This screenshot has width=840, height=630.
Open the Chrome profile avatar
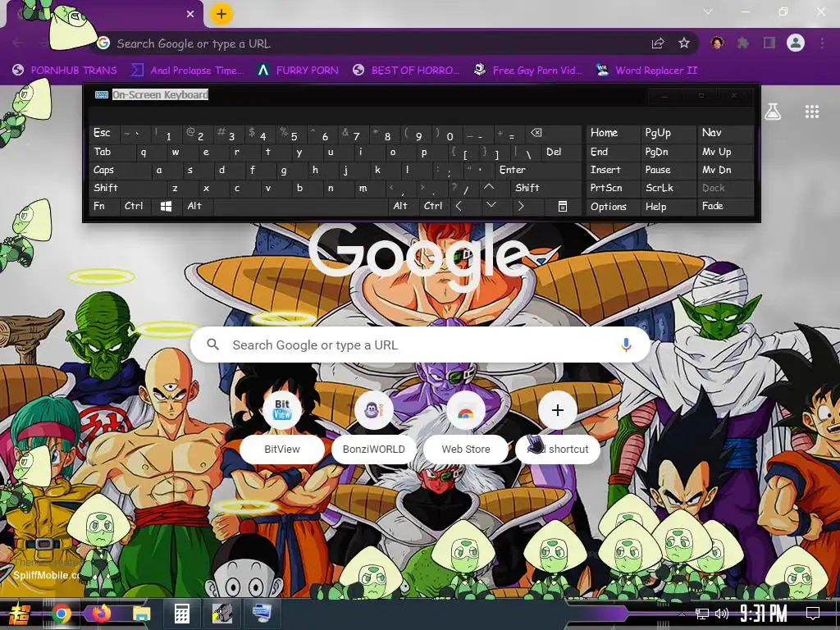point(796,43)
